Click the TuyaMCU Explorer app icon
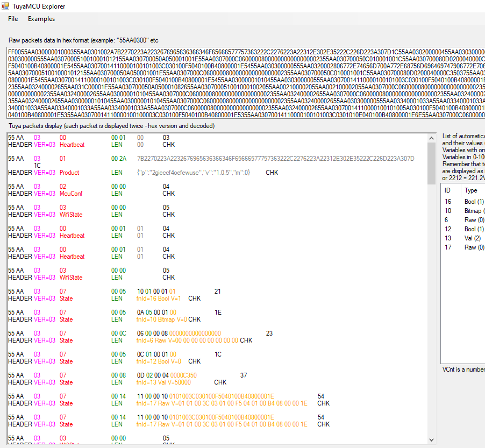485x448 pixels. pos(5,6)
